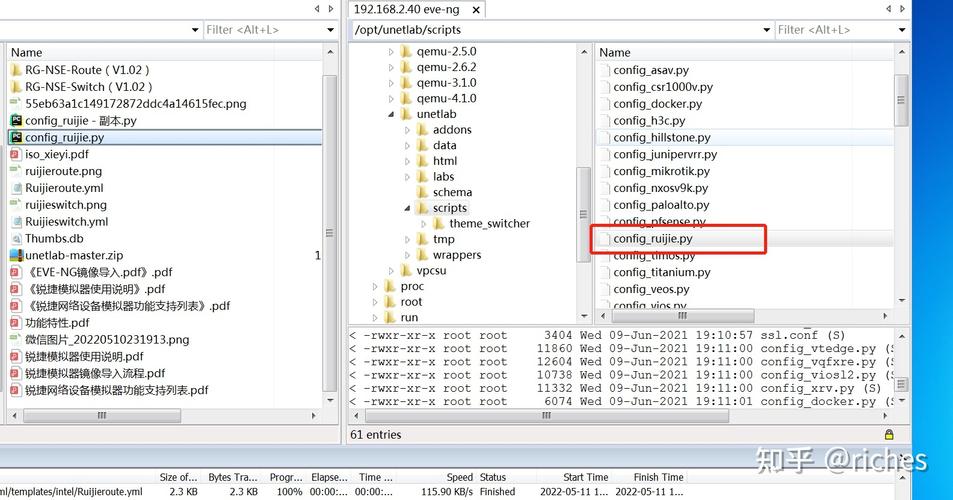Select config_titanium.py in remote list
The image size is (953, 500).
pos(662,272)
